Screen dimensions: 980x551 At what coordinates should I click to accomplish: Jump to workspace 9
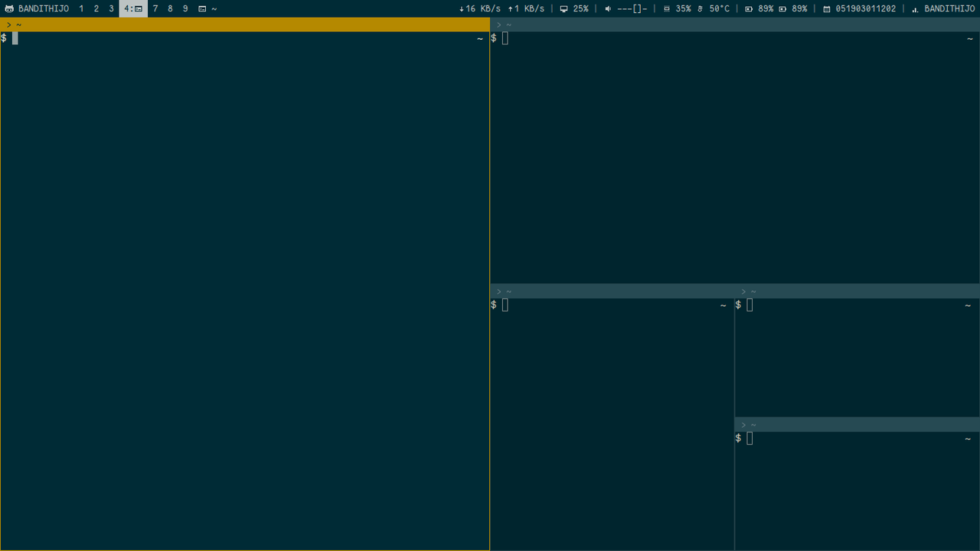(185, 9)
